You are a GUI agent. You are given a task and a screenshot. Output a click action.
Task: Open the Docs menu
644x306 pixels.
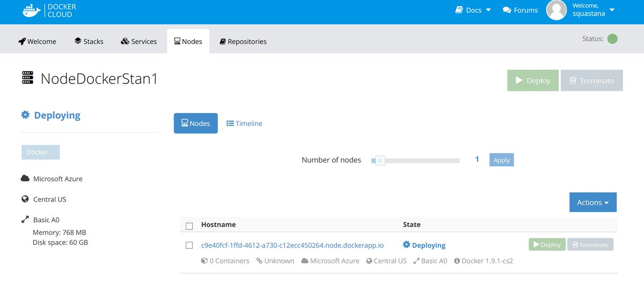473,10
